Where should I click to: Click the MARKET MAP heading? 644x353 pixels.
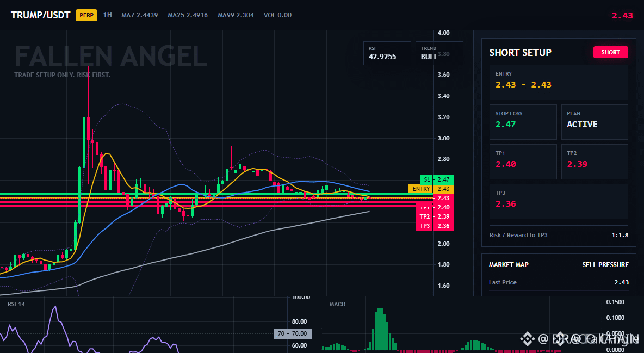[509, 265]
